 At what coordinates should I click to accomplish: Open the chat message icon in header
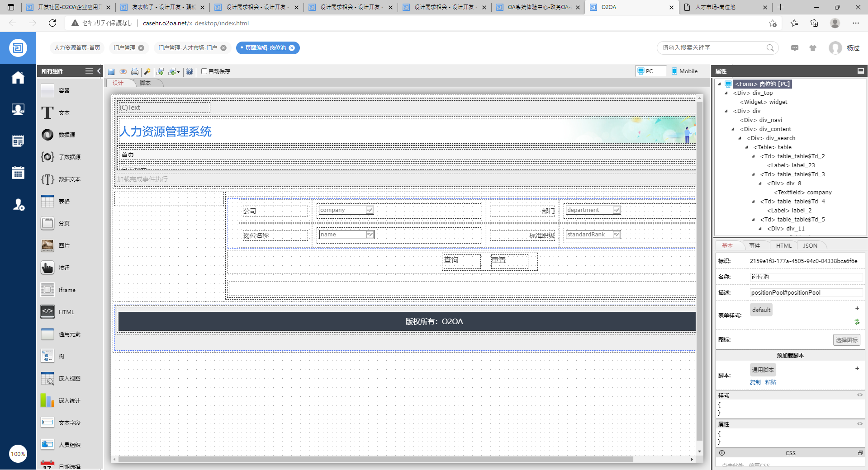pyautogui.click(x=795, y=48)
